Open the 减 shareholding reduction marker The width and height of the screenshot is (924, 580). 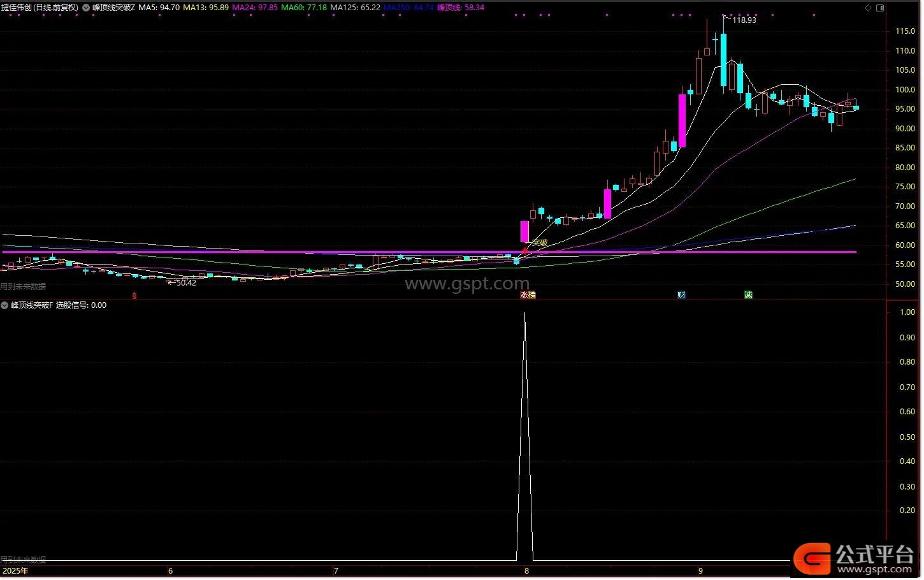tap(748, 295)
